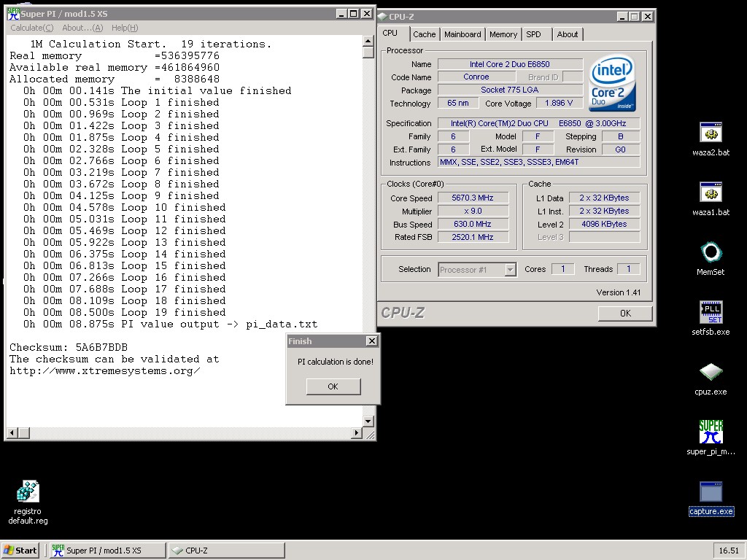Click the Instructions field listing MMX, SSE
The height and width of the screenshot is (560, 747).
tap(539, 162)
